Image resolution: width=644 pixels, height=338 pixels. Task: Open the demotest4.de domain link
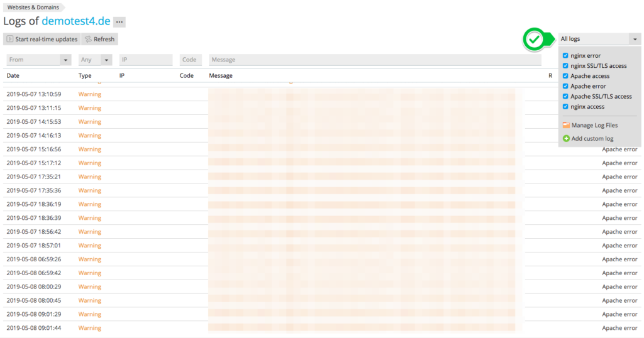[x=76, y=21]
